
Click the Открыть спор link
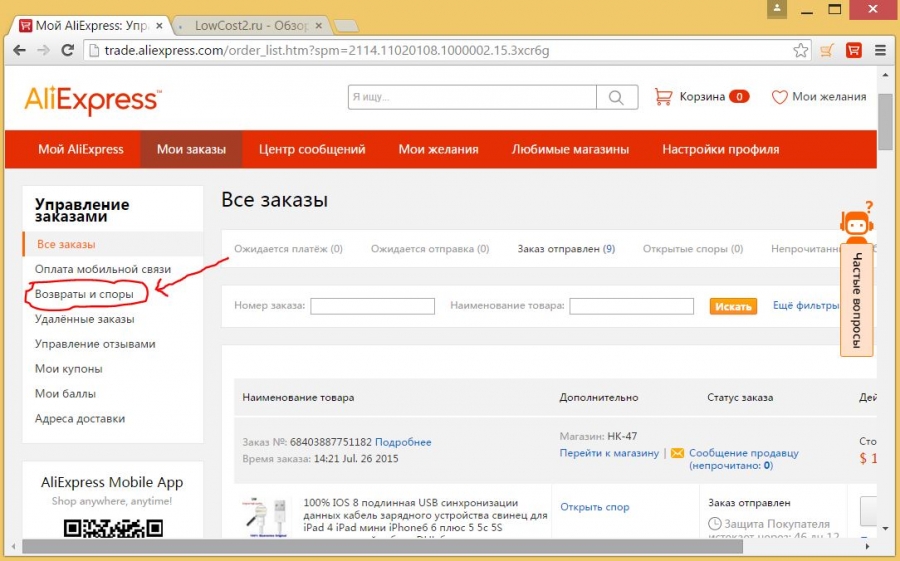[595, 507]
